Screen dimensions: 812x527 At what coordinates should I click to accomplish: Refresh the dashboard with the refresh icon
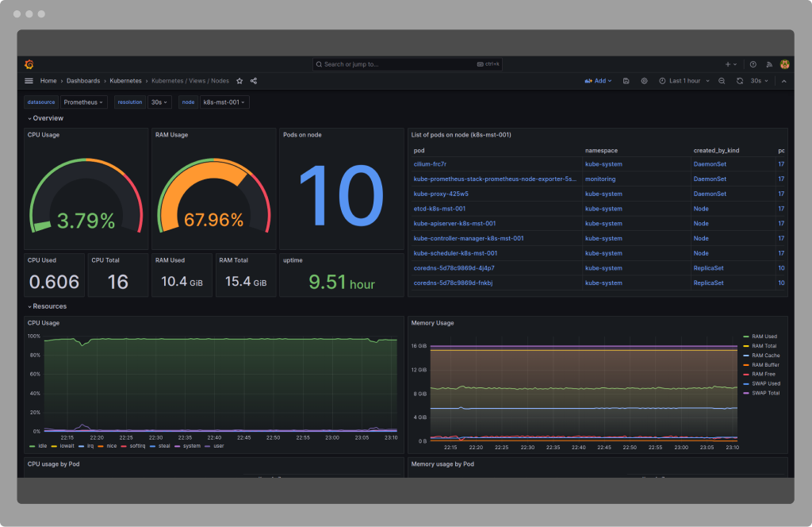[740, 80]
